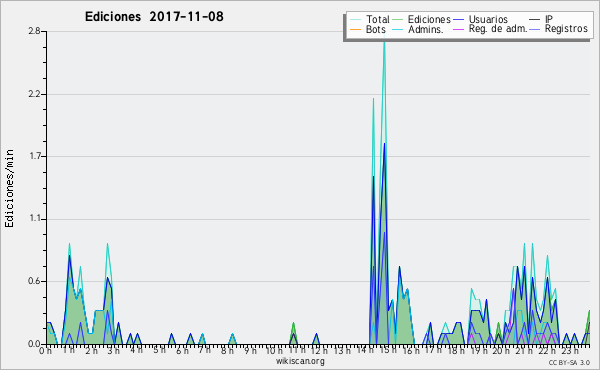Click the Reg. de adm. legend label
This screenshot has width=600, height=370.
pos(497,29)
